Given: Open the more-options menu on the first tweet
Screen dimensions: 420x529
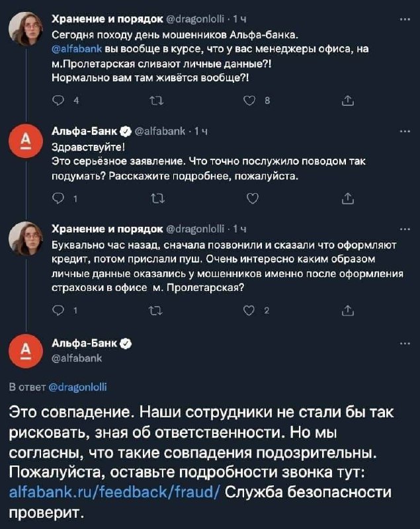Looking at the screenshot, I should (405, 19).
